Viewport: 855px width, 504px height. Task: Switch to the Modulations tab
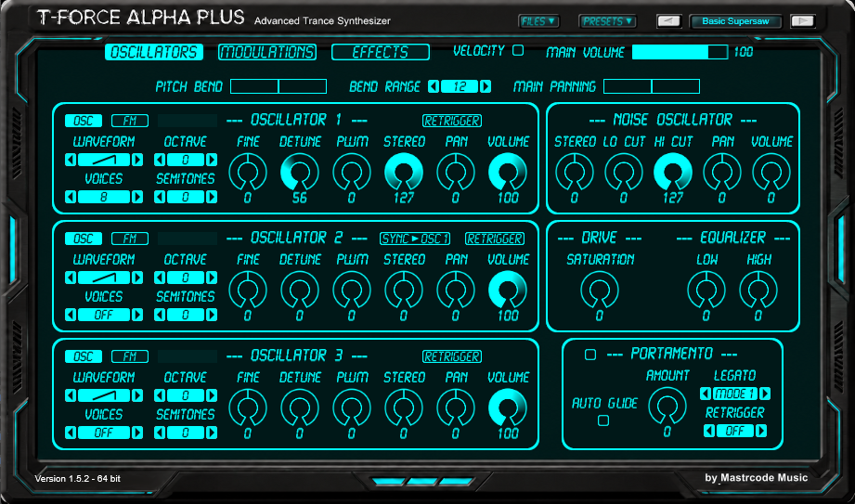click(267, 52)
